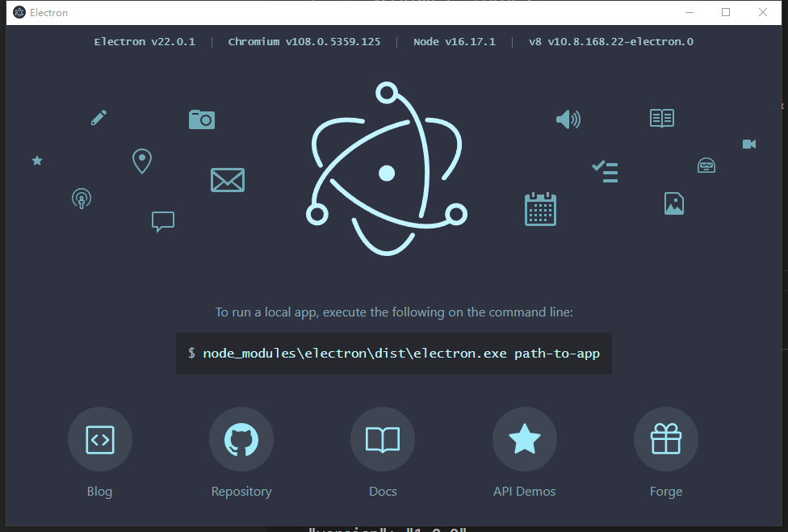Click the API Demos label link
This screenshot has width=788, height=532.
point(524,492)
